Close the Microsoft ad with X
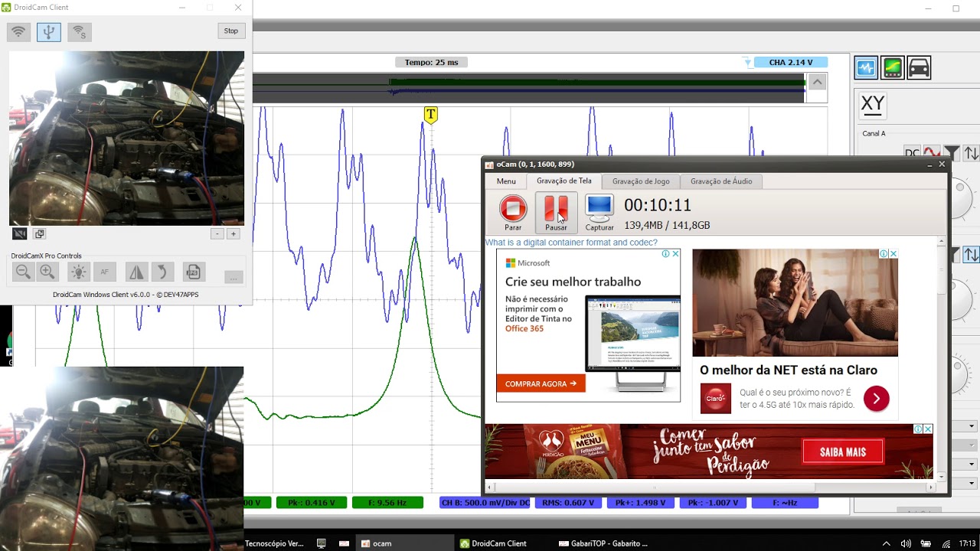 click(675, 253)
